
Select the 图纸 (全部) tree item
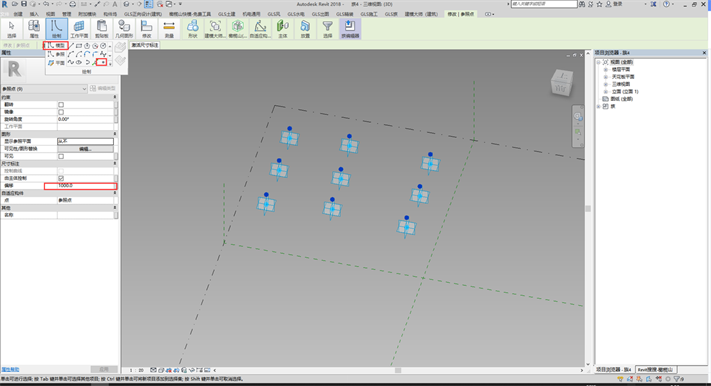(x=622, y=99)
